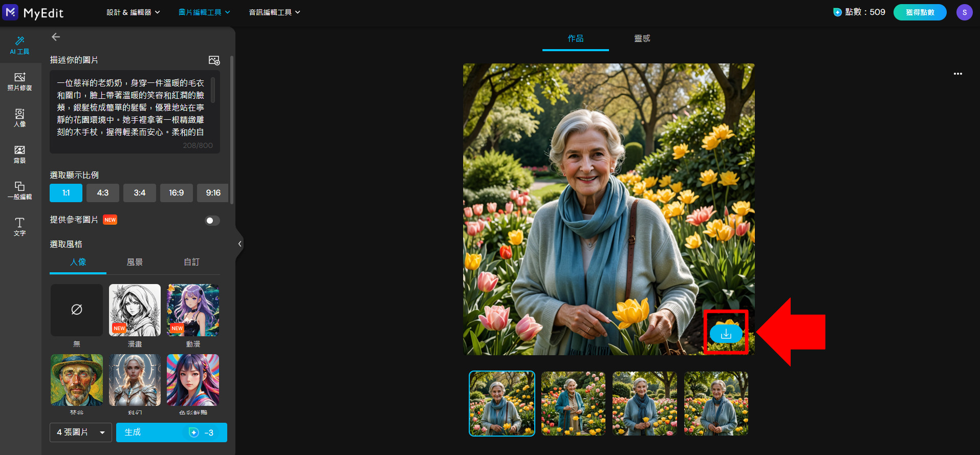Download the generated image
This screenshot has height=455, width=980.
pyautogui.click(x=726, y=334)
